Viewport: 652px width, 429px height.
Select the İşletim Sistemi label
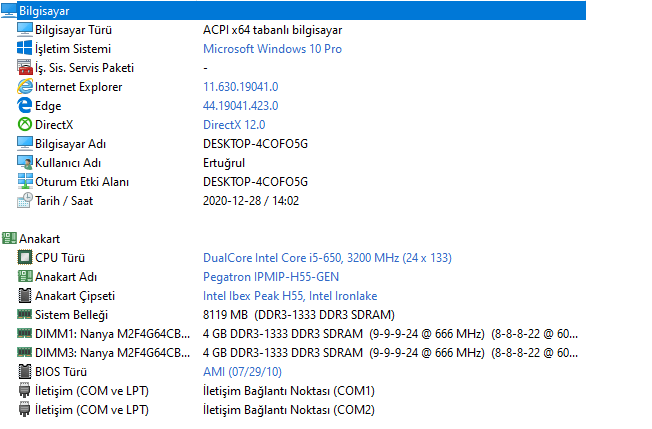pos(73,49)
